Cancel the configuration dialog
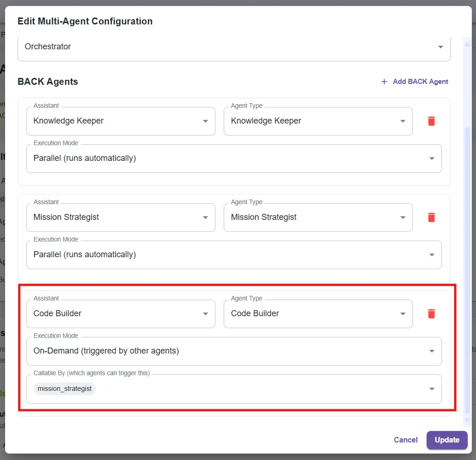This screenshot has height=460, width=476. [405, 440]
